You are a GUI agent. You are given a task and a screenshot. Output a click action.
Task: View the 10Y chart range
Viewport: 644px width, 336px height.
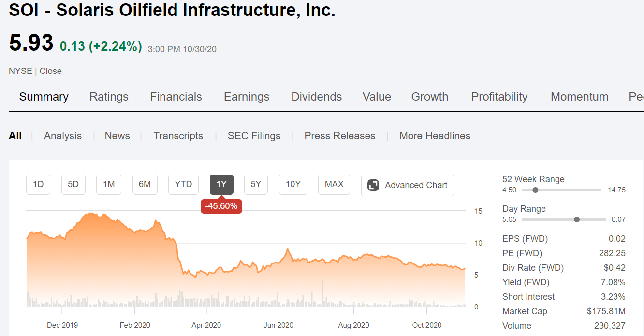293,185
